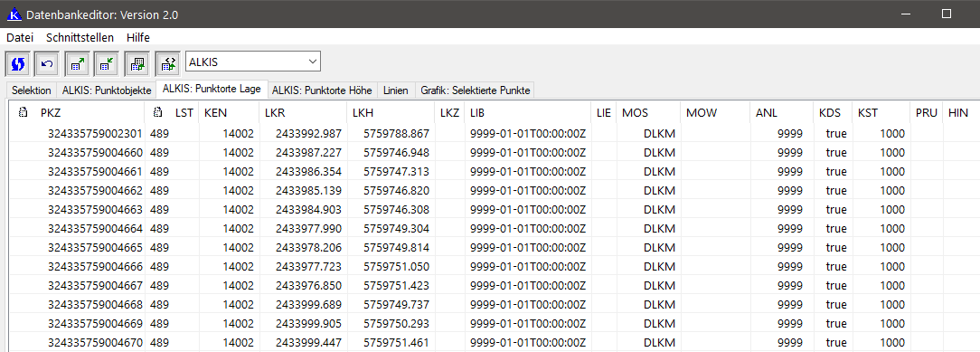Image resolution: width=980 pixels, height=352 pixels.
Task: Open the Datei menu
Action: click(20, 37)
